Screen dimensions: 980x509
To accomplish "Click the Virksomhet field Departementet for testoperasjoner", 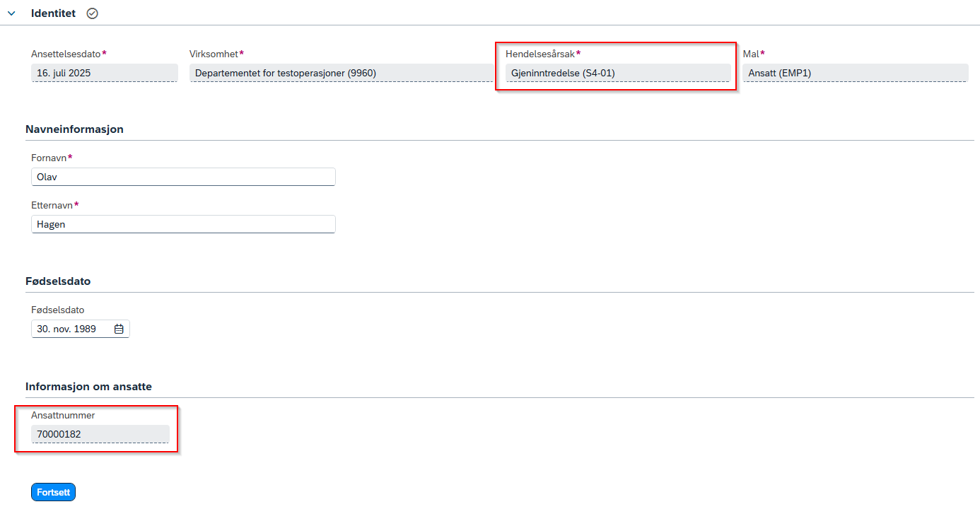I will [x=342, y=73].
